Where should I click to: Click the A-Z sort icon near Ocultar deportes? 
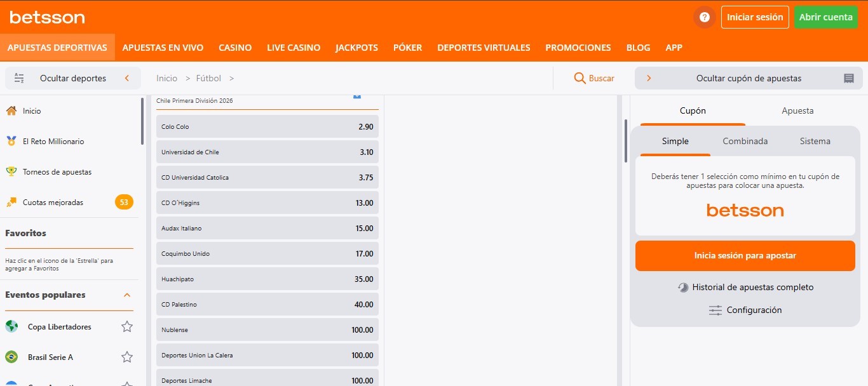[19, 78]
